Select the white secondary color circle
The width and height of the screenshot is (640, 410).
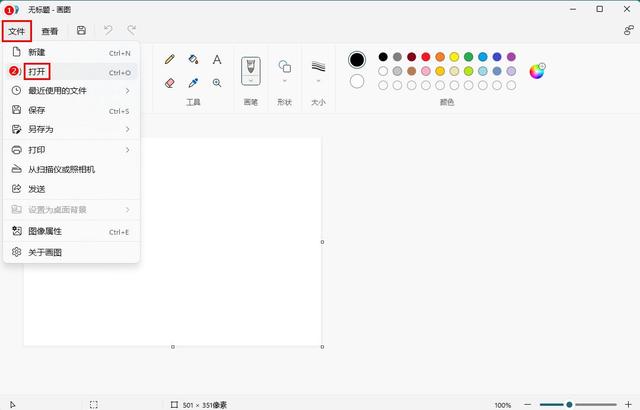pos(357,81)
